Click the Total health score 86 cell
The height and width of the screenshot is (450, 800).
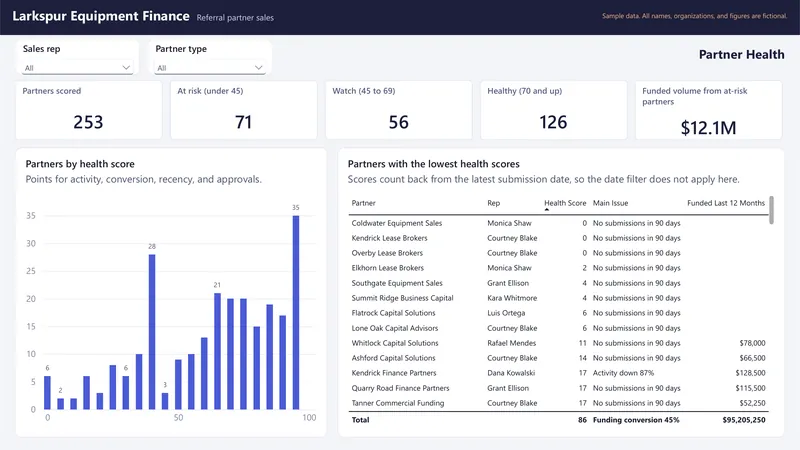[582, 420]
